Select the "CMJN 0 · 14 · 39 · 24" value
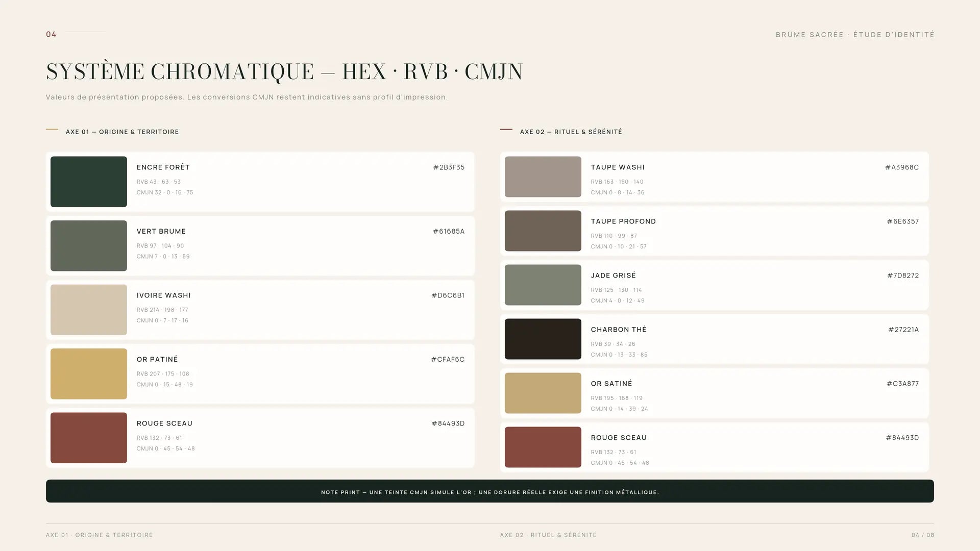Screen dimensions: 980x551 pyautogui.click(x=620, y=409)
